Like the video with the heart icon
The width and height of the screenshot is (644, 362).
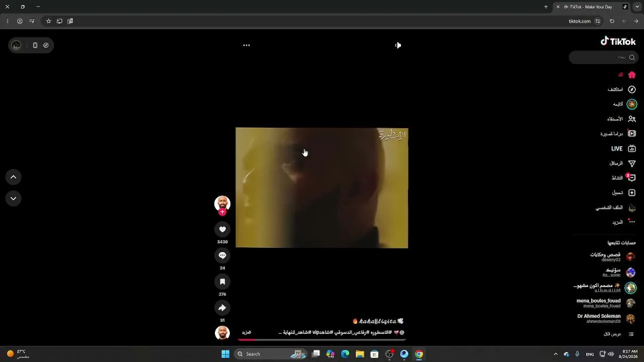pyautogui.click(x=222, y=229)
